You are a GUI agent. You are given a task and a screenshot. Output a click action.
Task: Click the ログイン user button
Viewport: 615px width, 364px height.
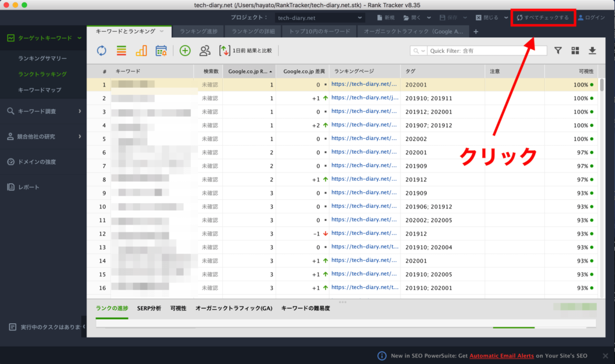click(592, 17)
